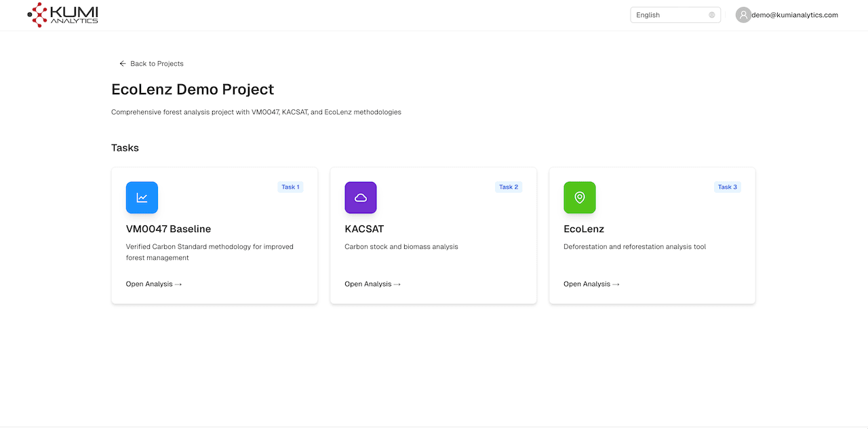The image size is (868, 429).
Task: Click the globe icon in language selector
Action: [x=712, y=15]
